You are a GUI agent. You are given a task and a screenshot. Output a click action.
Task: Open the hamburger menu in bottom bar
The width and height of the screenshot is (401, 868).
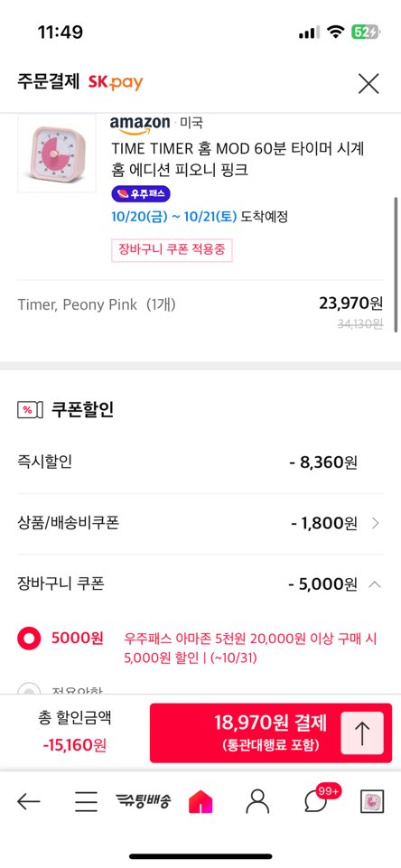click(x=86, y=800)
